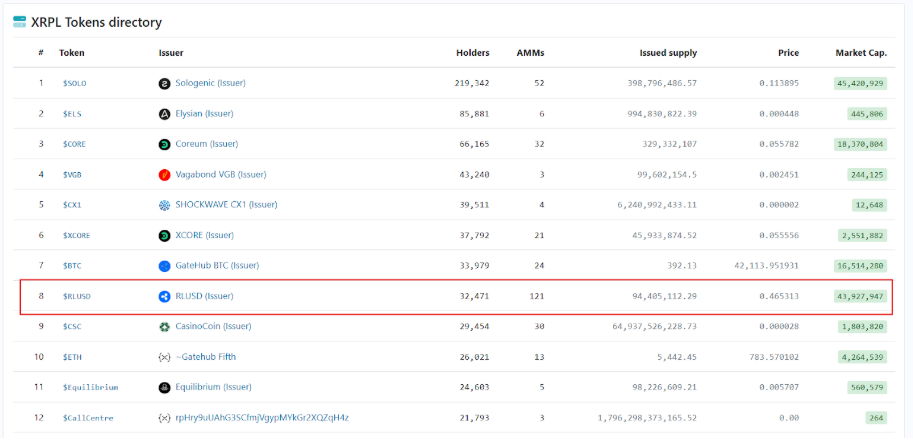Click the Coreum issuer logo icon

(164, 144)
